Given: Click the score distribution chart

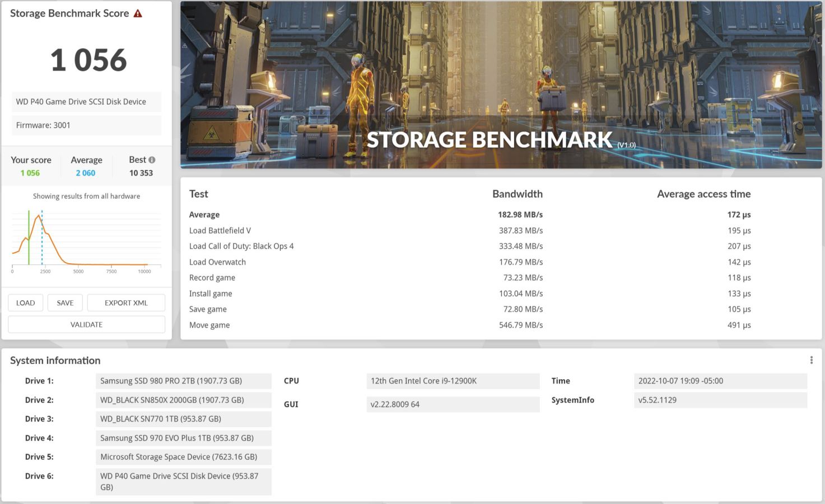Looking at the screenshot, I should pos(86,241).
